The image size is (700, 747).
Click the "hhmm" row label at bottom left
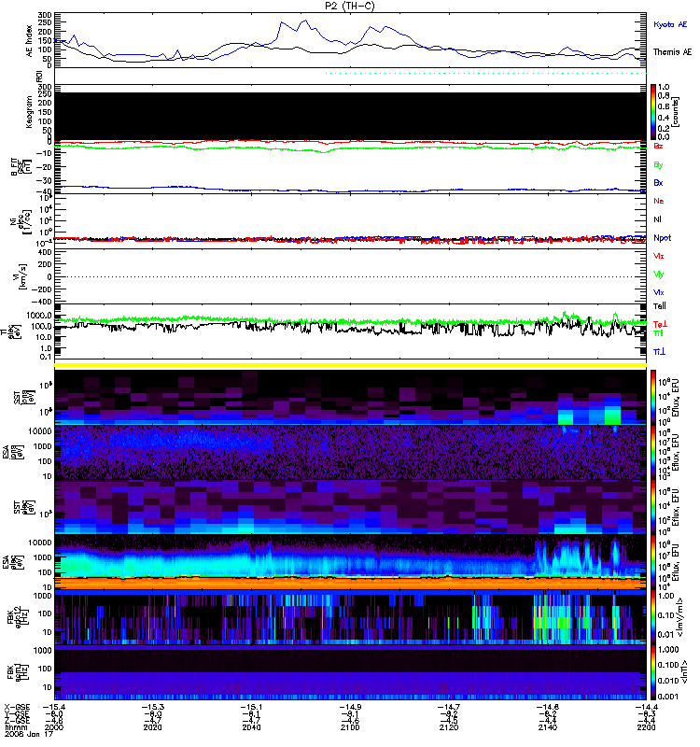(x=14, y=727)
